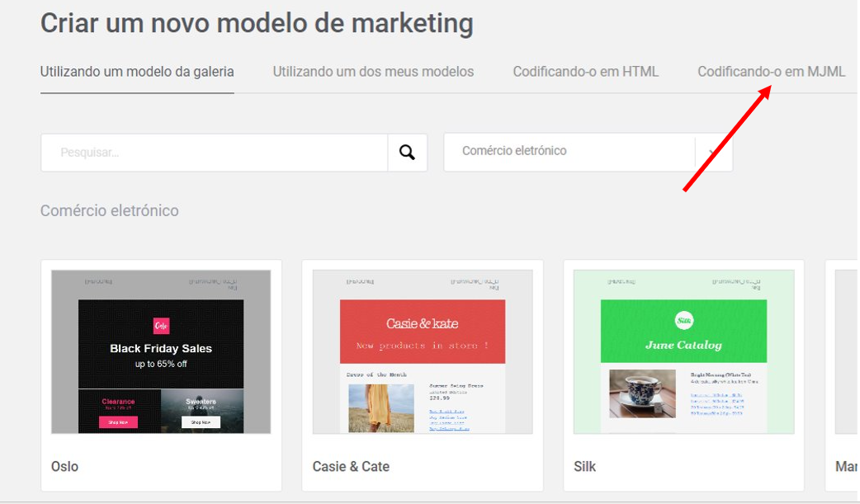
Task: Open the Comércio eletrónico category dropdown
Action: pyautogui.click(x=588, y=151)
